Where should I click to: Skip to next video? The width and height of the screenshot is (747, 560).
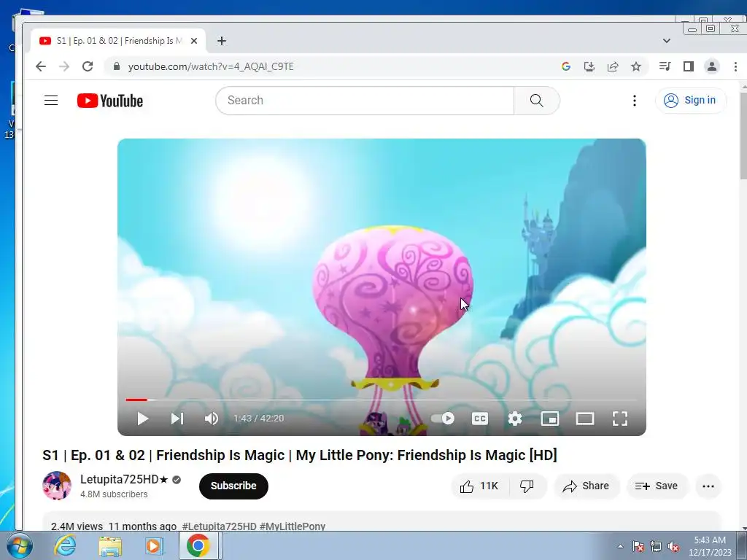click(177, 419)
